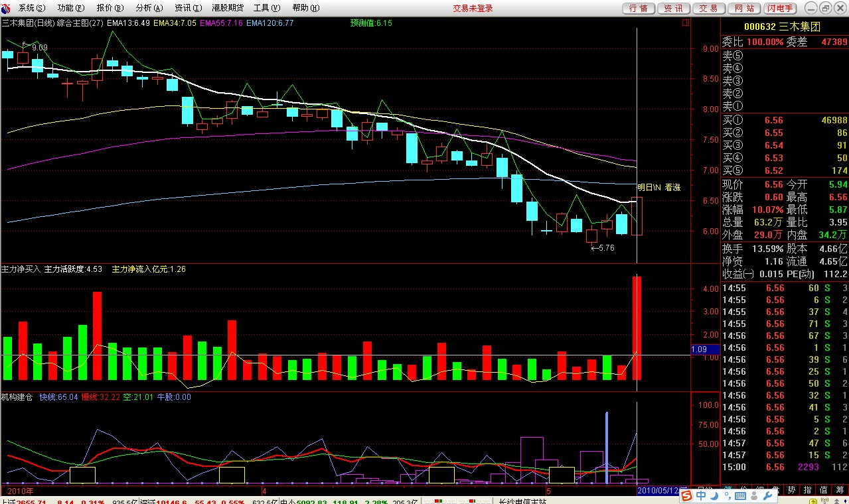
Task: Select the 势 tab at bottom right
Action: [791, 490]
